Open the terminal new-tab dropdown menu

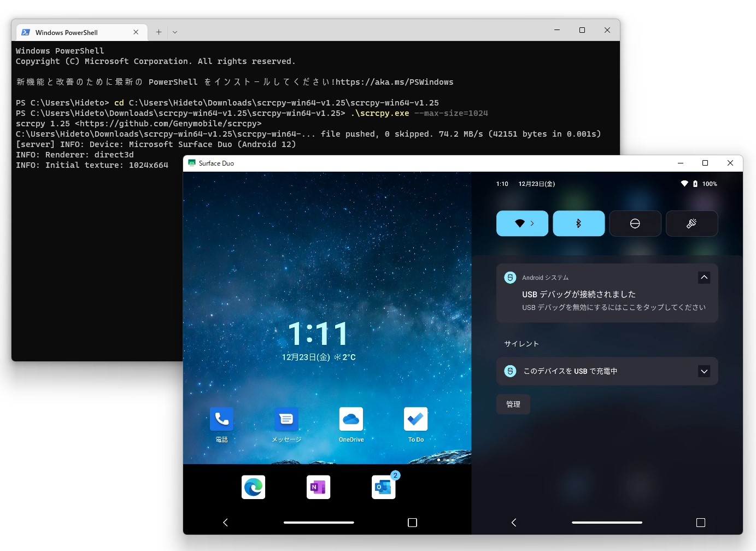175,32
